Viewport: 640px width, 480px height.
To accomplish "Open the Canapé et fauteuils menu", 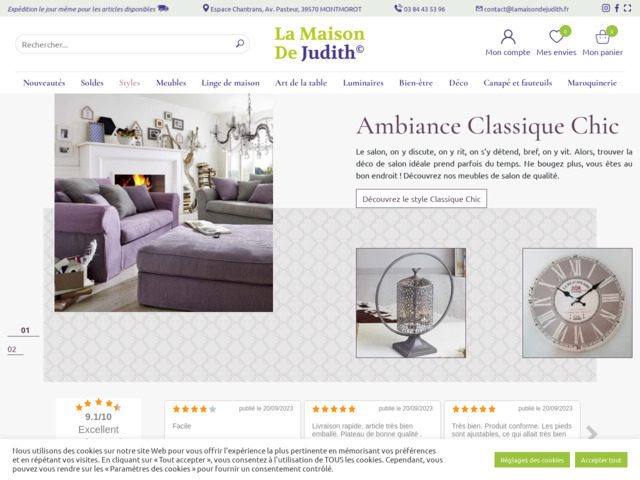I will pos(518,83).
